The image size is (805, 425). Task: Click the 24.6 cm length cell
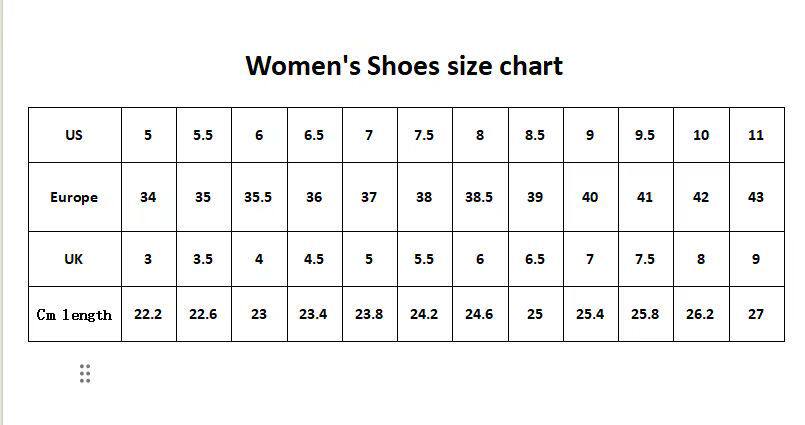(479, 314)
